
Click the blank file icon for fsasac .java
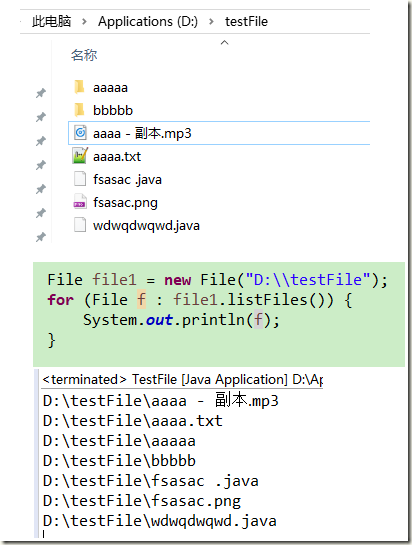point(80,179)
